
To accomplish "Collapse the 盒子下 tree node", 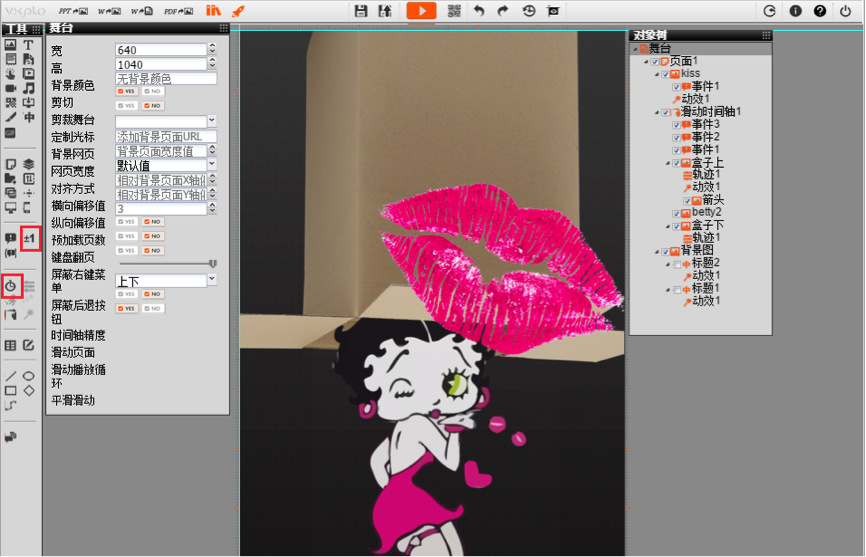I will 668,227.
